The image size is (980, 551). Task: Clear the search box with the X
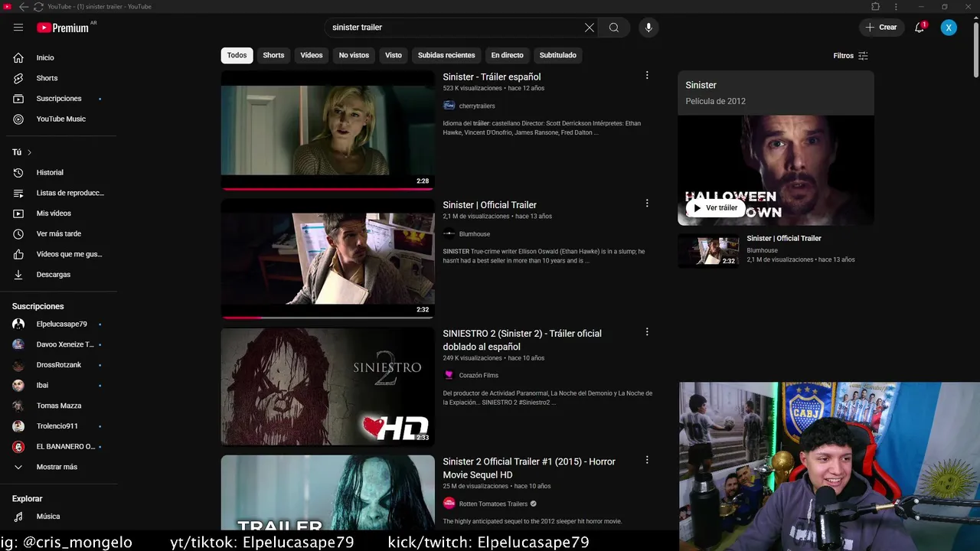589,28
